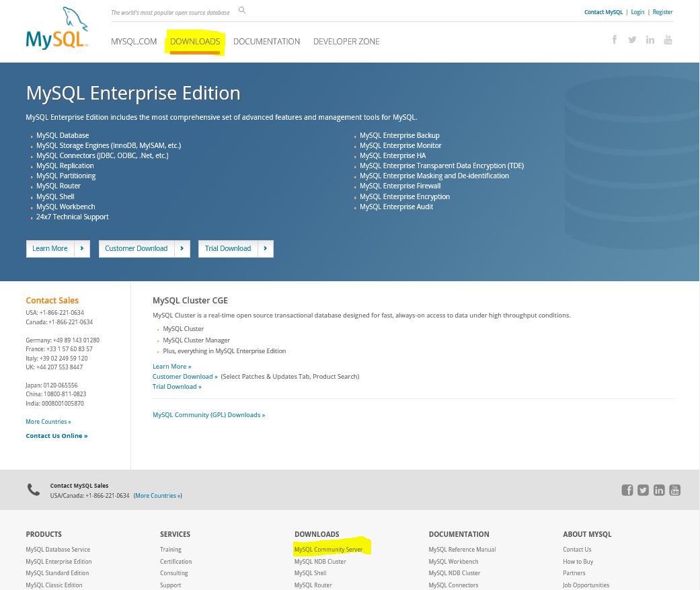Open MySQL Community Server footer link
The width and height of the screenshot is (700, 590).
pyautogui.click(x=328, y=550)
